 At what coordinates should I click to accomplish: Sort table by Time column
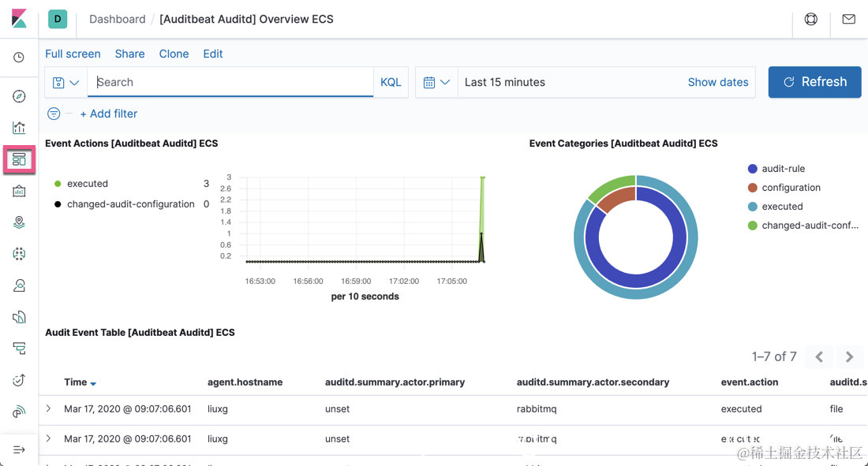point(80,382)
